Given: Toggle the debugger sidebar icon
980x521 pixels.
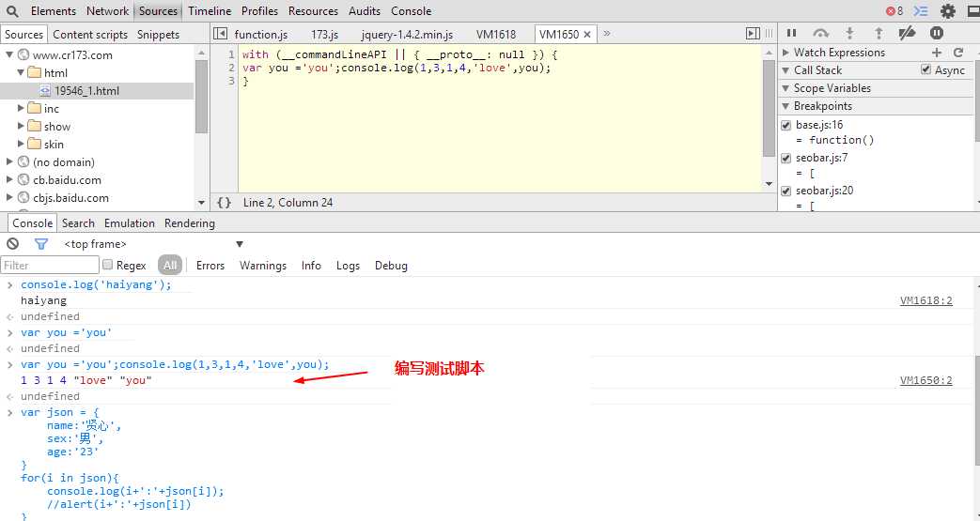Looking at the screenshot, I should pyautogui.click(x=754, y=34).
